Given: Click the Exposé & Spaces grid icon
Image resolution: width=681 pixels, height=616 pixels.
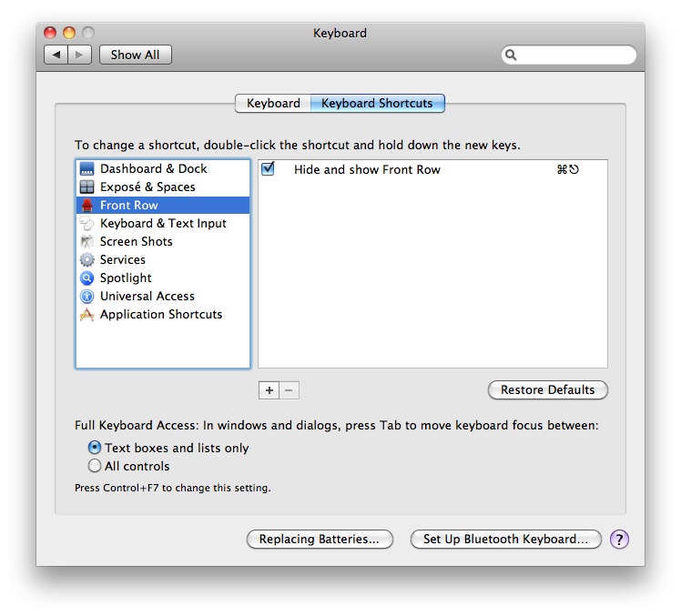Looking at the screenshot, I should pos(86,187).
